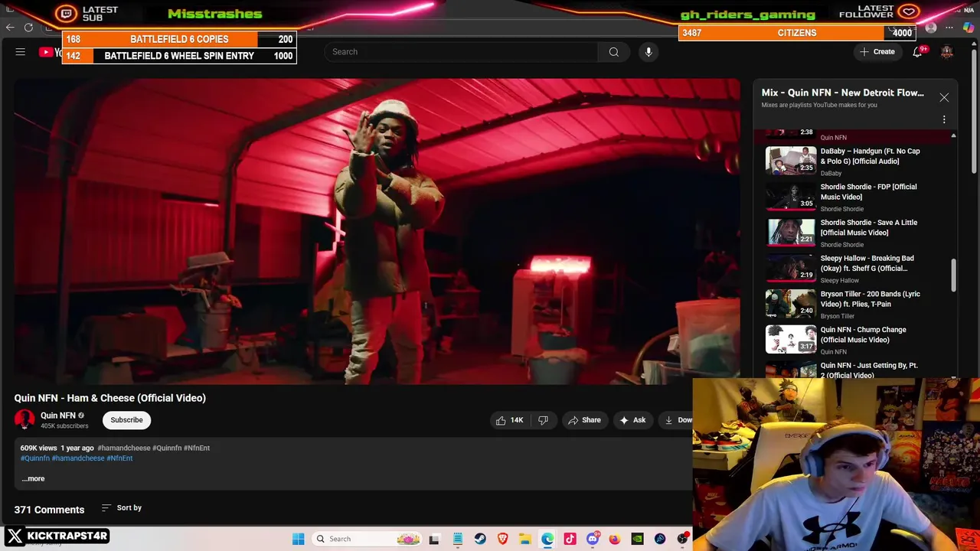Screen dimensions: 980x551
Task: Click the video title Ham & Cheese
Action: pos(110,398)
